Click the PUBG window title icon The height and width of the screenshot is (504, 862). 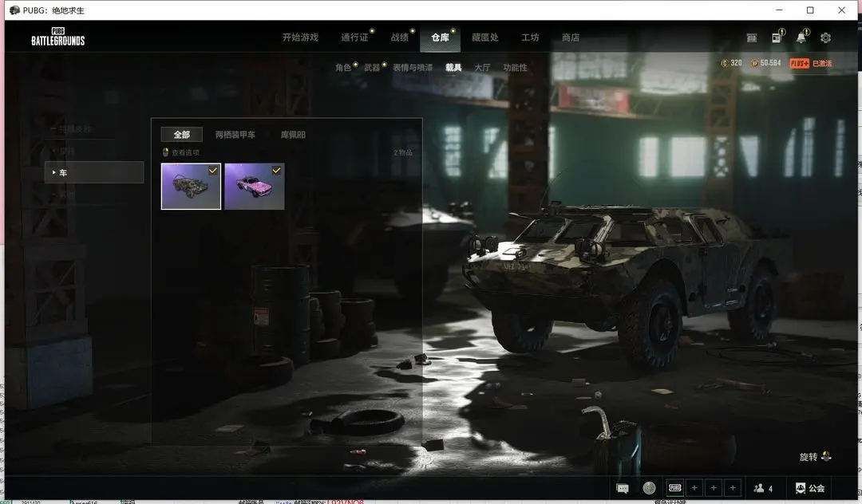coord(15,10)
